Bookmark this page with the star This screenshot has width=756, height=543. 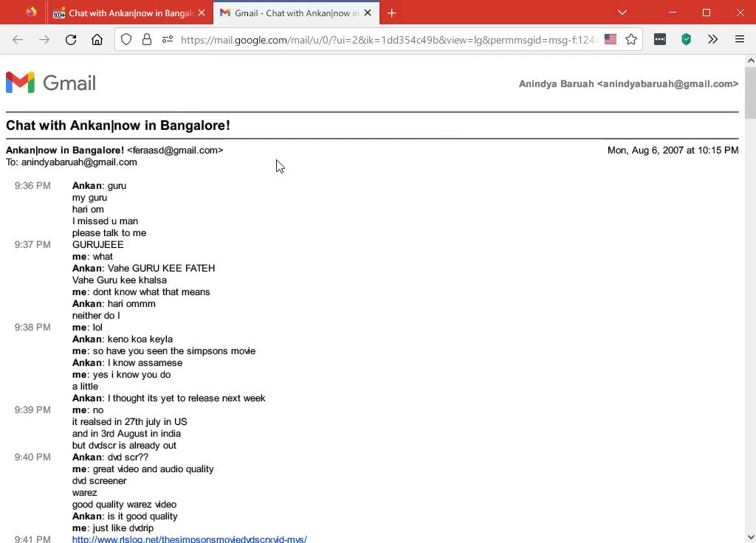pos(630,40)
